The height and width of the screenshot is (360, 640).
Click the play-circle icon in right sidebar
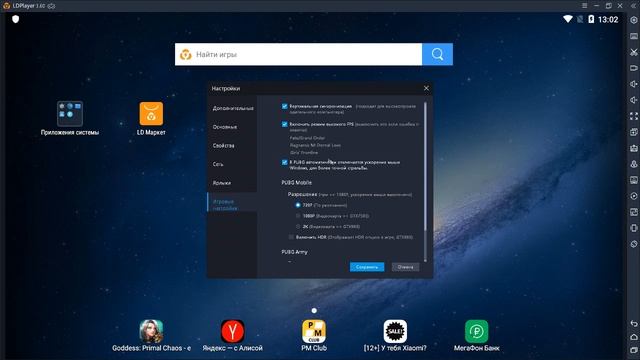click(x=634, y=196)
